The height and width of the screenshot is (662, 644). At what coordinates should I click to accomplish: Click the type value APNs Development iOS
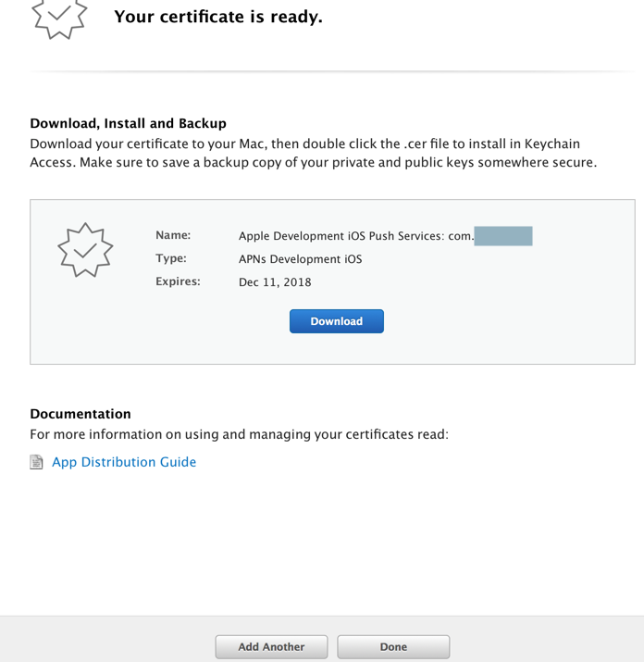300,259
